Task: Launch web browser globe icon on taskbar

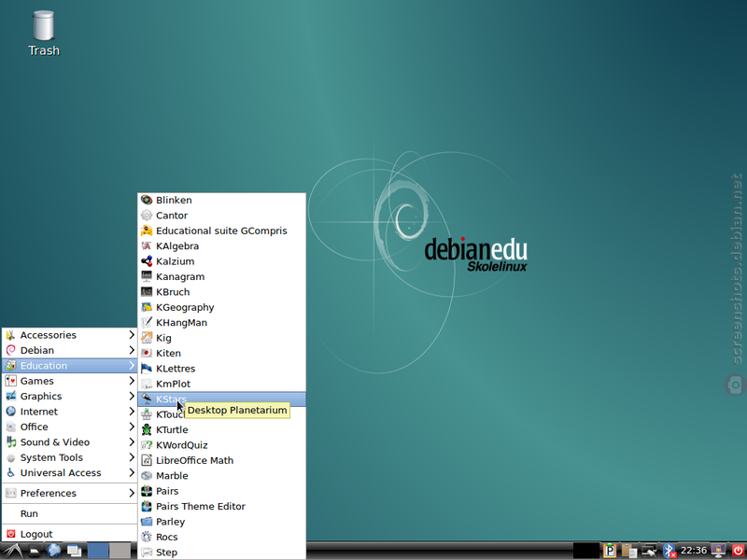Action: tap(54, 551)
